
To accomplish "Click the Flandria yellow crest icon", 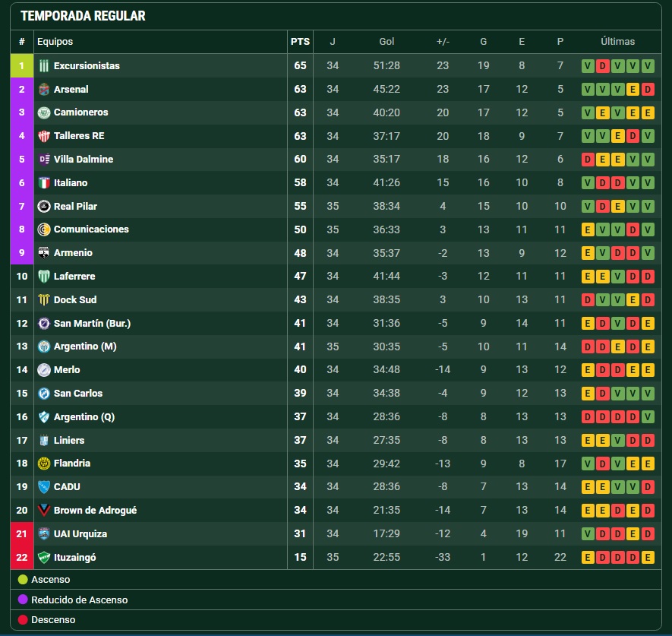I will point(44,464).
